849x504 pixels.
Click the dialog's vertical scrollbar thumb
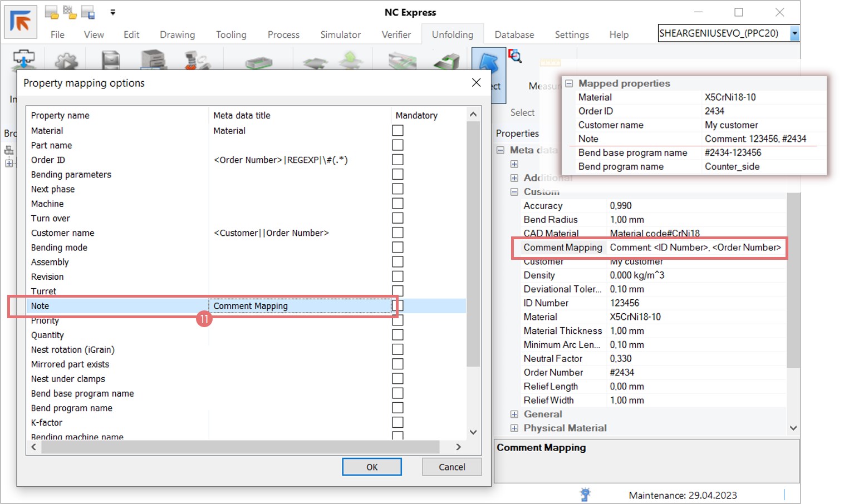pyautogui.click(x=473, y=245)
